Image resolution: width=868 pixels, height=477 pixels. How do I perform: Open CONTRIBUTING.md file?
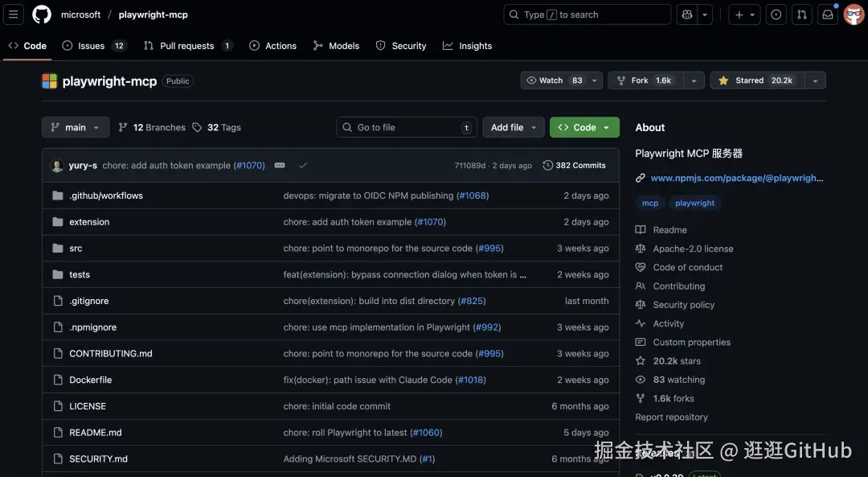point(111,353)
